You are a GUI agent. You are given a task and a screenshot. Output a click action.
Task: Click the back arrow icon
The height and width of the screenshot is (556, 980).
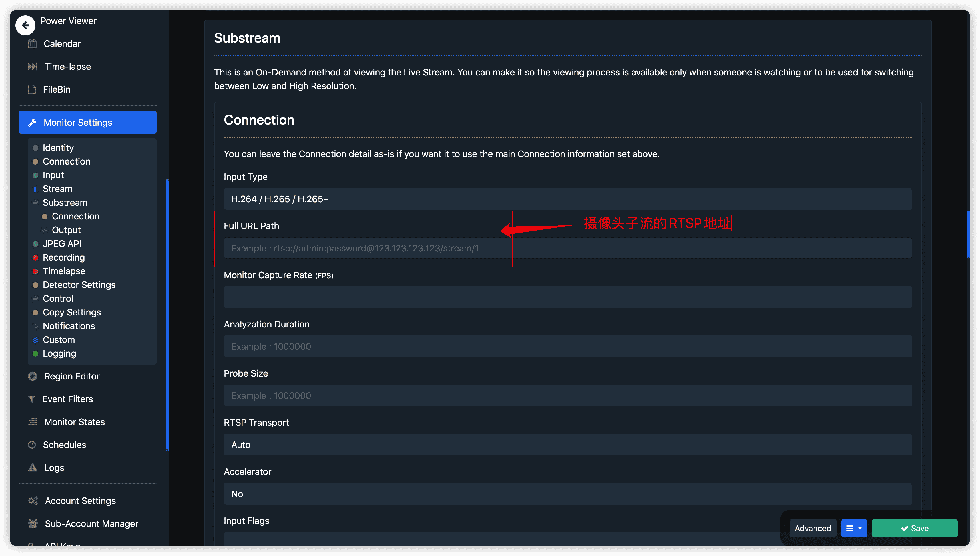(x=25, y=25)
